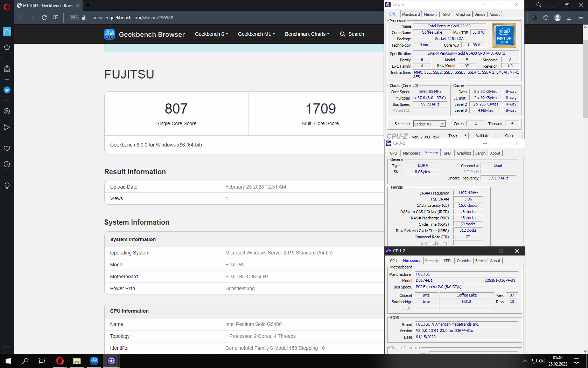Click the Search link in Geekbench navbar
This screenshot has height=368, width=588.
[x=352, y=34]
